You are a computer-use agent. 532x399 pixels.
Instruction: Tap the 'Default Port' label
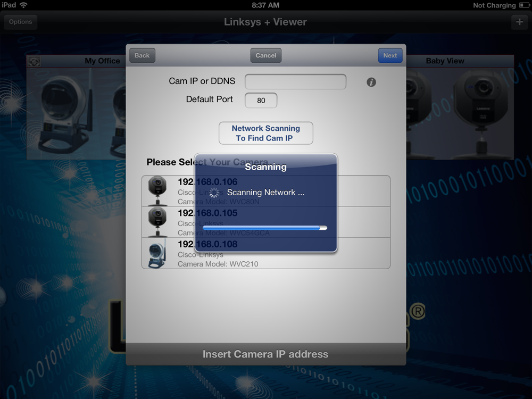209,99
